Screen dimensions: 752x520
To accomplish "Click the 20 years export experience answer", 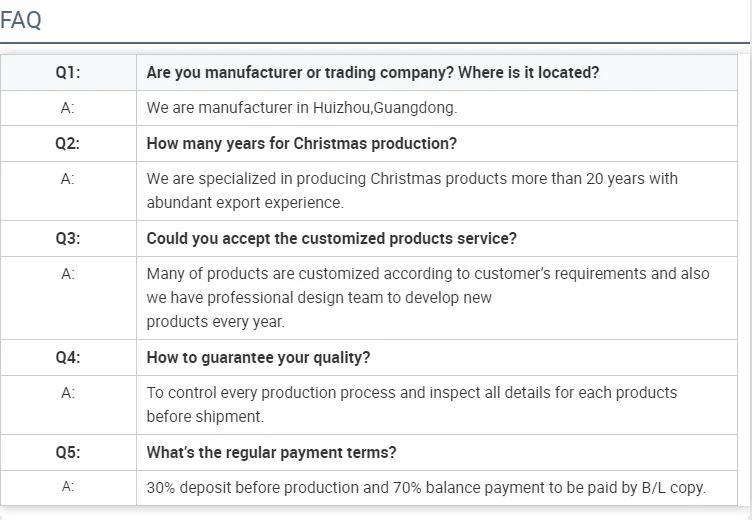I will (x=411, y=190).
